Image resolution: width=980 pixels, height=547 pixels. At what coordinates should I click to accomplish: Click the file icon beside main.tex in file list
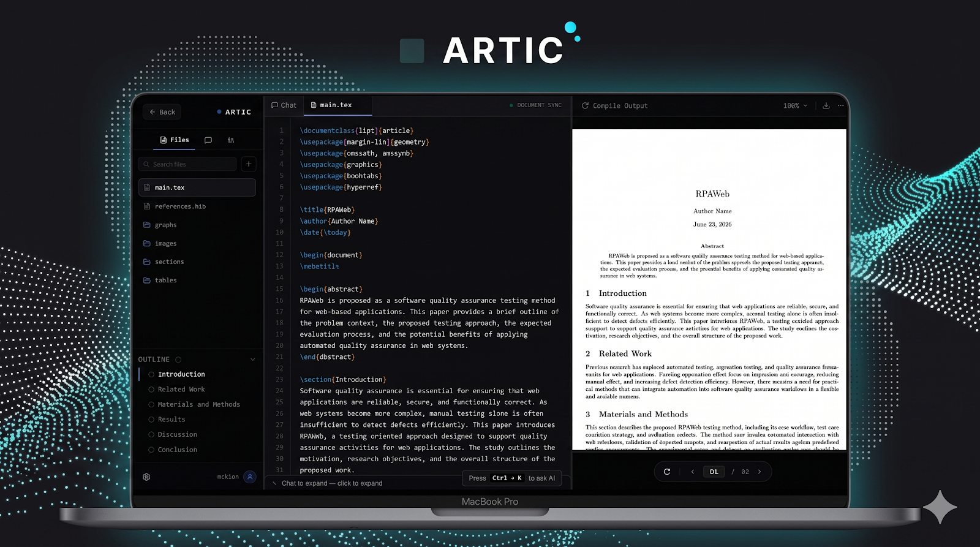click(147, 187)
